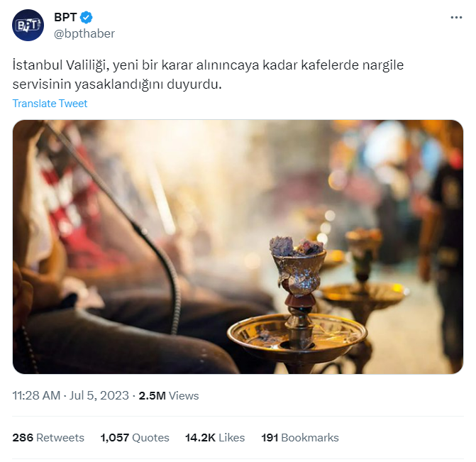Open the 286 Retweets list
The image size is (476, 462).
point(48,438)
